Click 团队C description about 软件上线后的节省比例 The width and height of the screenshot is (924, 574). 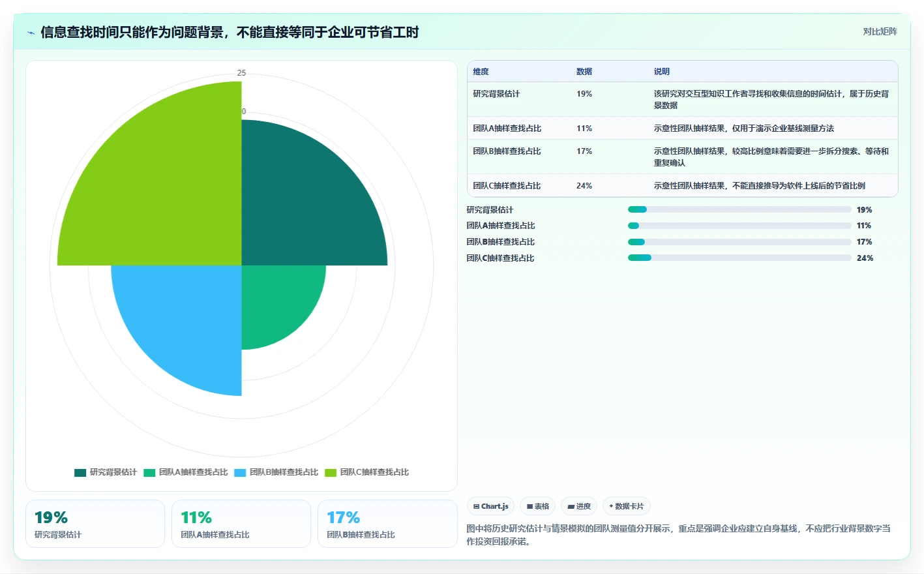pos(760,186)
